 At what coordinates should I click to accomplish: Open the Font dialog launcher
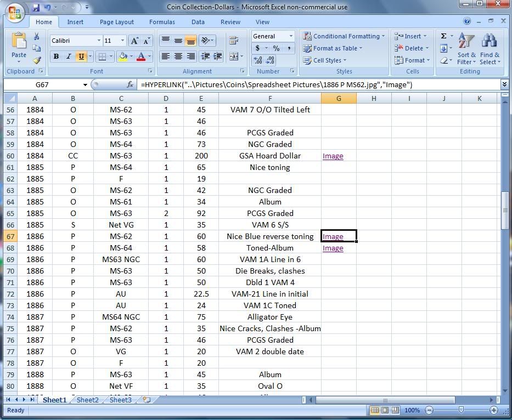click(x=150, y=71)
